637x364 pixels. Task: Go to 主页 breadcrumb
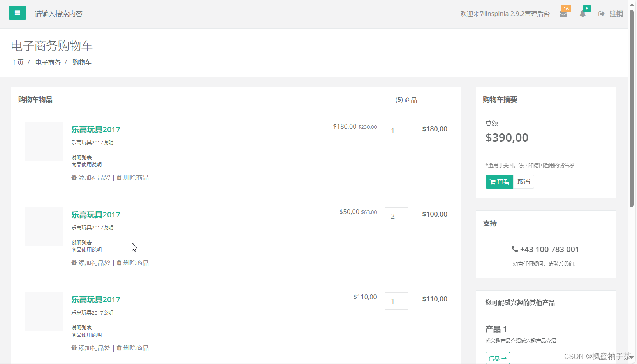(17, 62)
